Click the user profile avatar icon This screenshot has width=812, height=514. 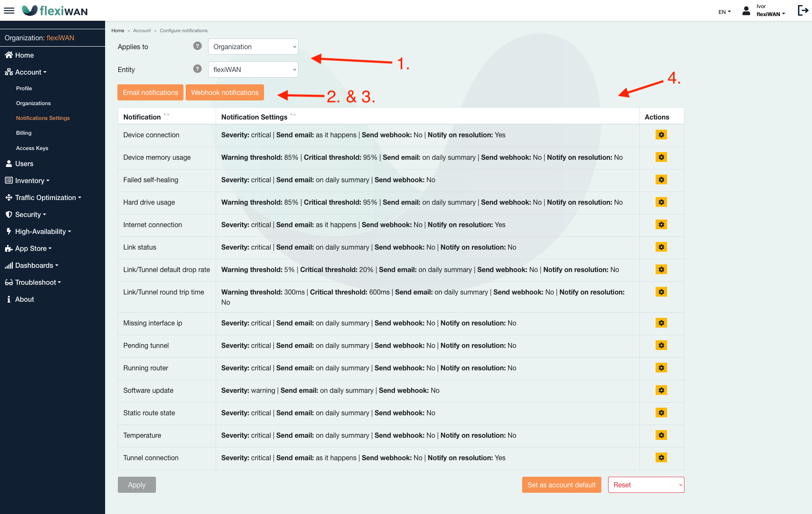click(x=746, y=11)
